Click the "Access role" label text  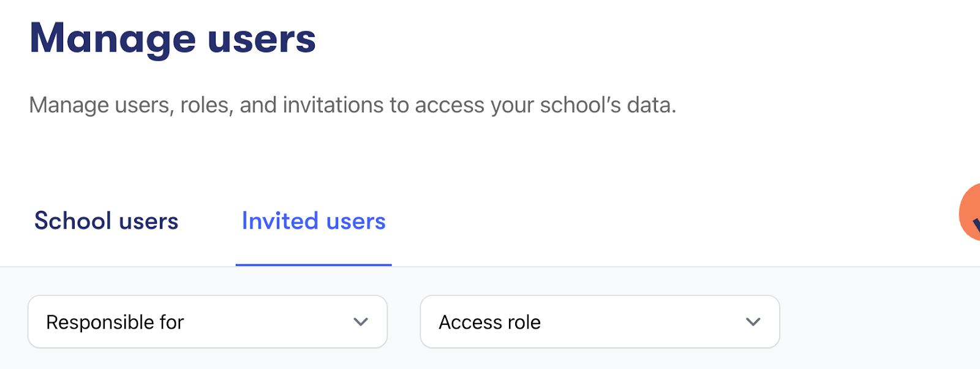[489, 322]
